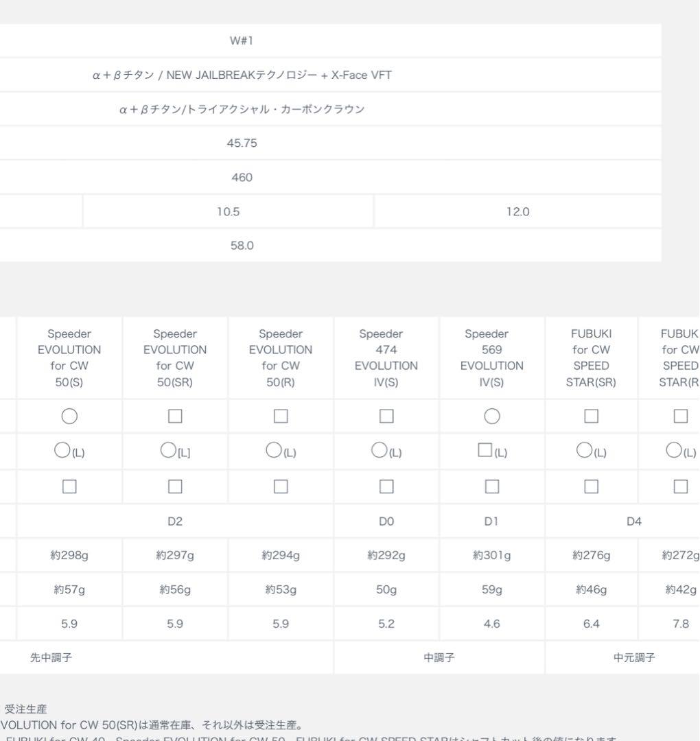This screenshot has width=700, height=741.
Task: Click the circle (L) mark in the 50(R) column
Action: (x=281, y=451)
